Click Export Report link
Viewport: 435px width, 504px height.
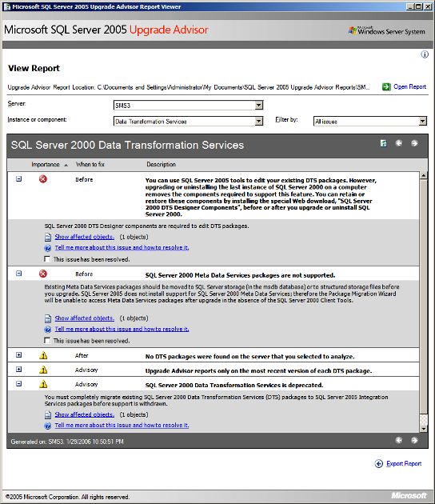coord(404,463)
